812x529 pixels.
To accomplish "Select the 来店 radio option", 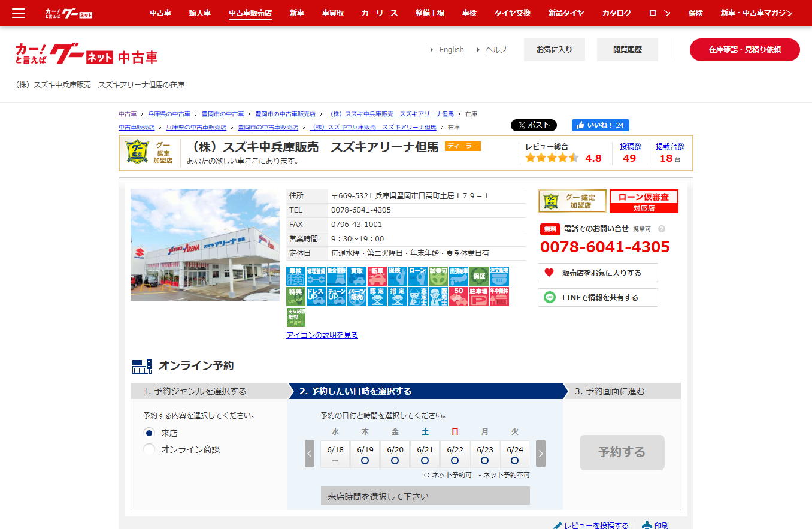I will click(149, 433).
